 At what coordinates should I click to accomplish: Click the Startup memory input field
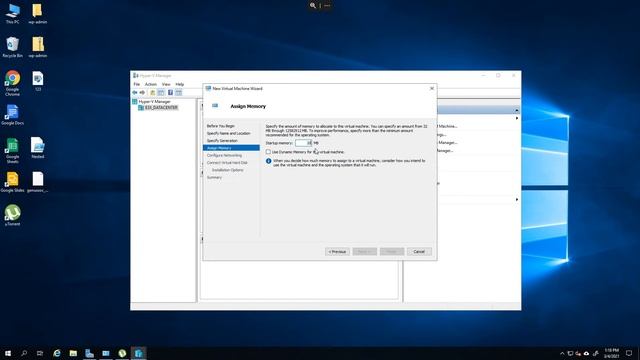(303, 143)
